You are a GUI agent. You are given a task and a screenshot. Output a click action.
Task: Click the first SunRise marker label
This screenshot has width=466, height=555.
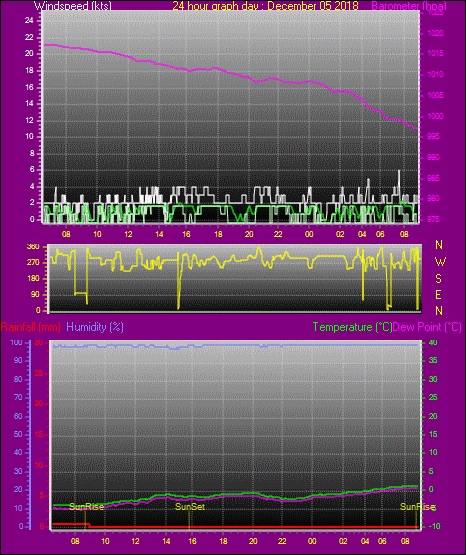86,507
